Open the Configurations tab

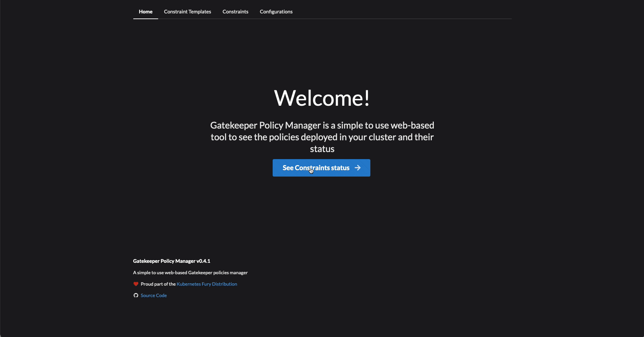coord(276,12)
